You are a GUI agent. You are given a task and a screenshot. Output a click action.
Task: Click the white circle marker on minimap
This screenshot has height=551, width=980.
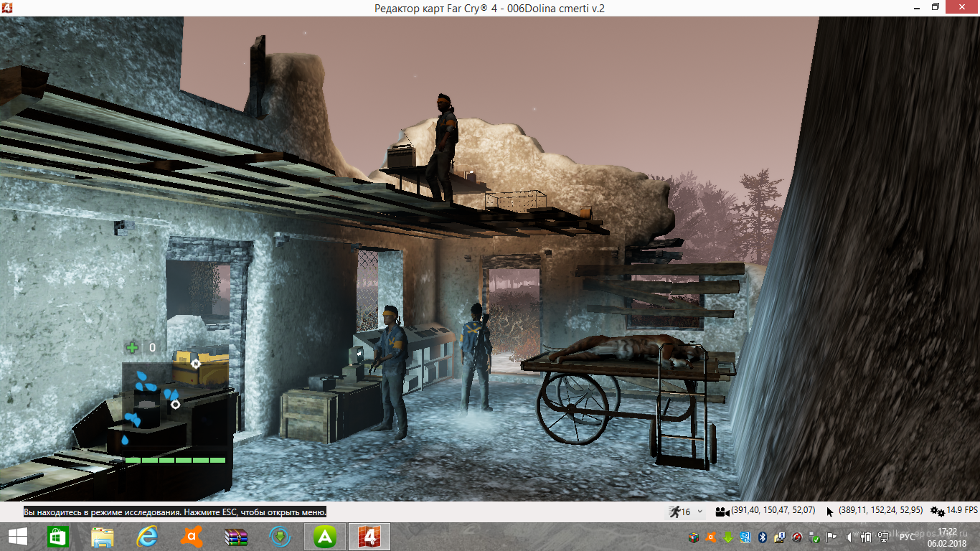[x=174, y=405]
